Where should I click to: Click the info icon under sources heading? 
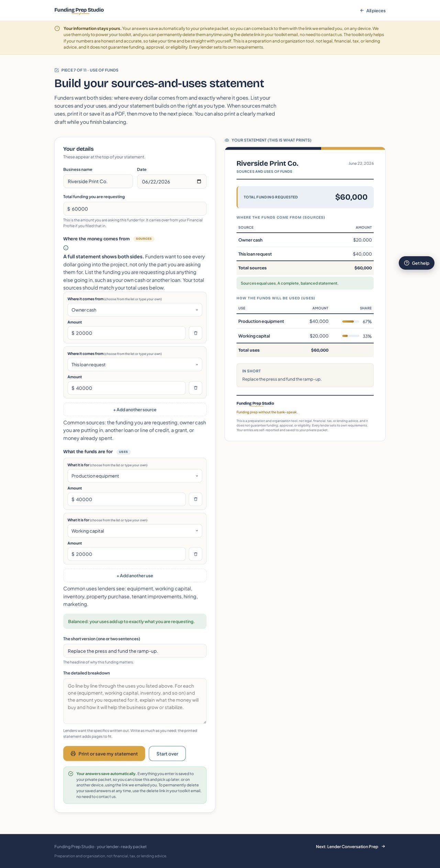[x=66, y=248]
